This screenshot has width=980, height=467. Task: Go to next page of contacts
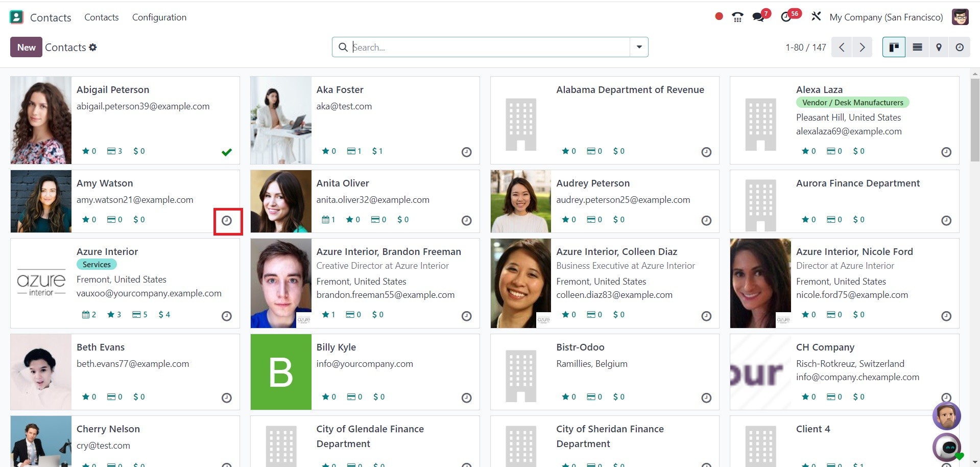(862, 47)
